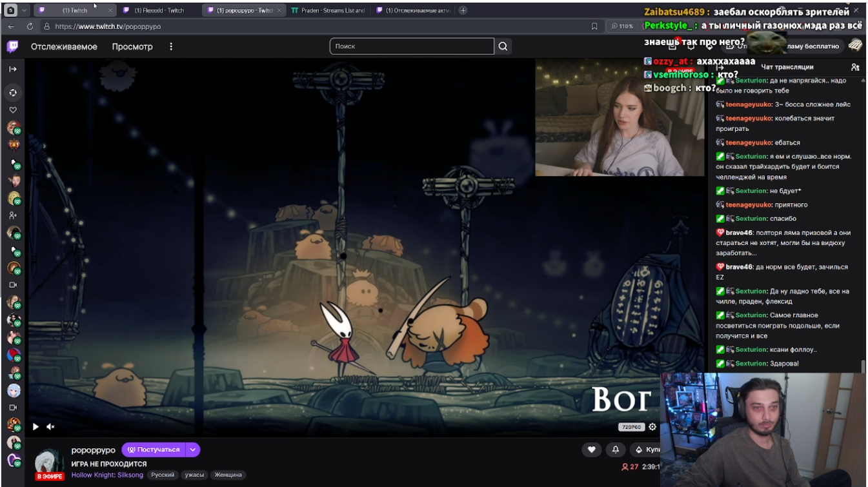
Task: Click the spinning-arrows icon in the left sidebar
Action: point(13,92)
